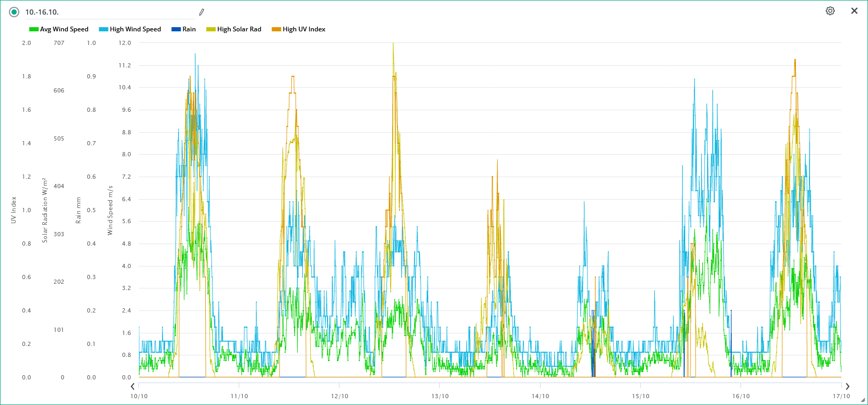Click the 10.-16.10. chart title field
The image size is (868, 405).
coord(104,12)
